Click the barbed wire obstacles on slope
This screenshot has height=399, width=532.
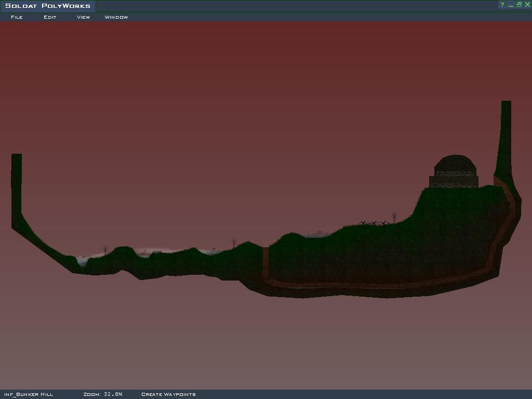coord(374,223)
